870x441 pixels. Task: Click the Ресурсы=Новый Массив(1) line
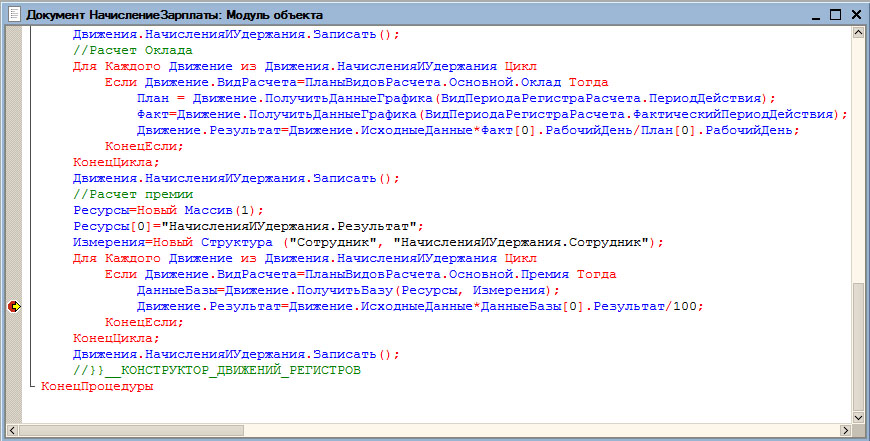169,211
